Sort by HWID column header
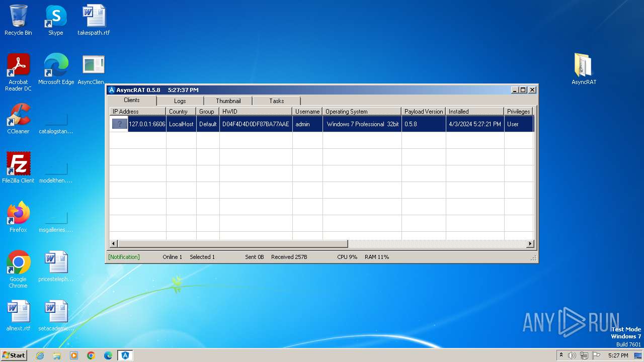Screen dimensions: 644x362 pyautogui.click(x=256, y=111)
